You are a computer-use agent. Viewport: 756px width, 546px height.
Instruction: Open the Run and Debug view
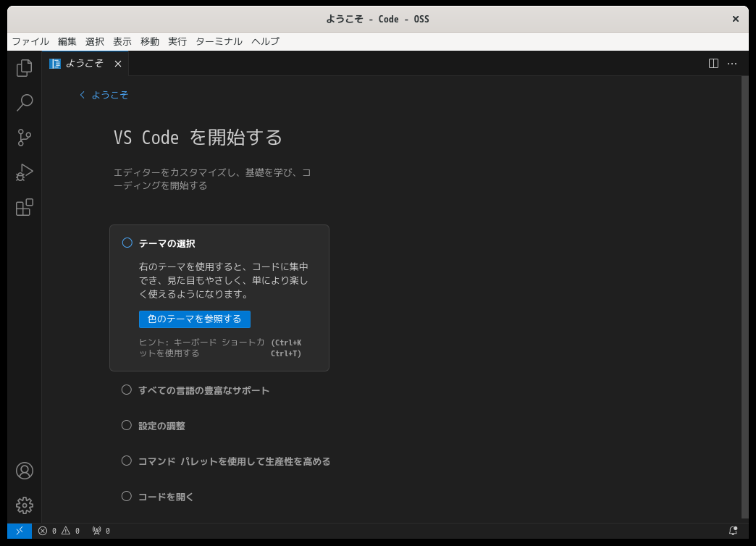point(24,172)
